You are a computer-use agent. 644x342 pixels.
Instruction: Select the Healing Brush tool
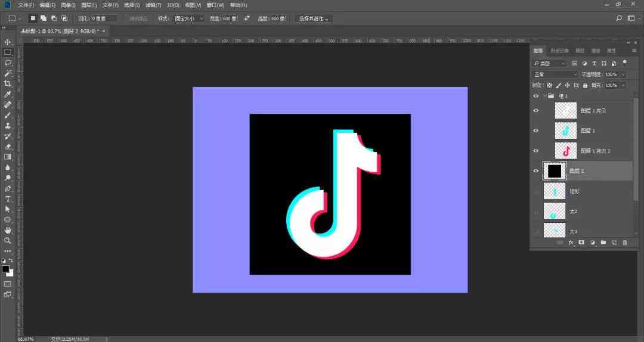[7, 105]
